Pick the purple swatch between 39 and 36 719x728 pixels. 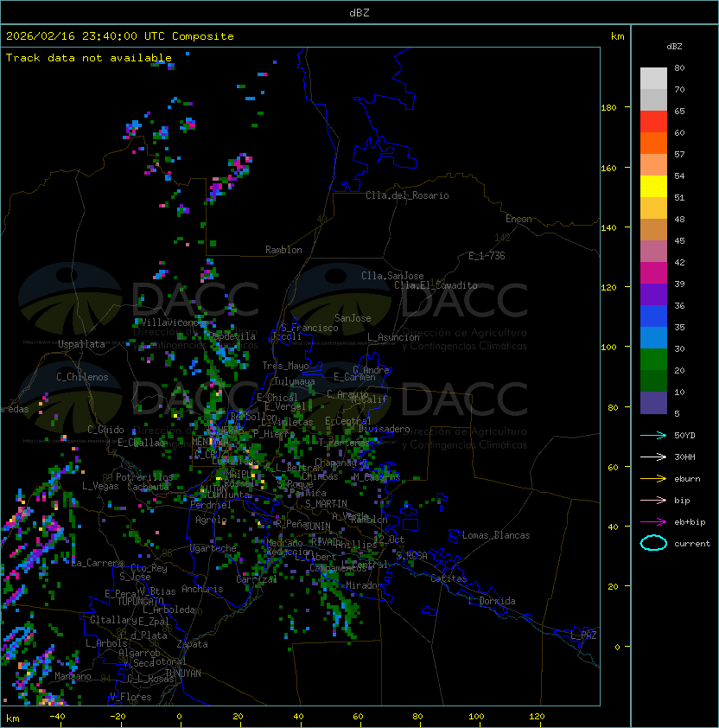653,295
